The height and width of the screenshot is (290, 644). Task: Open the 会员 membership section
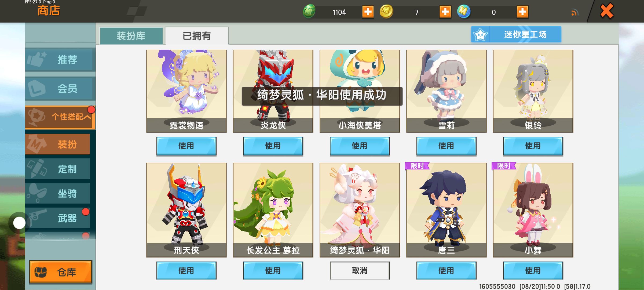tap(60, 88)
